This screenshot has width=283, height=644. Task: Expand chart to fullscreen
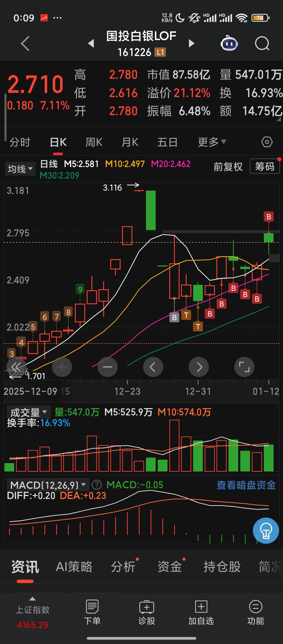point(244,367)
